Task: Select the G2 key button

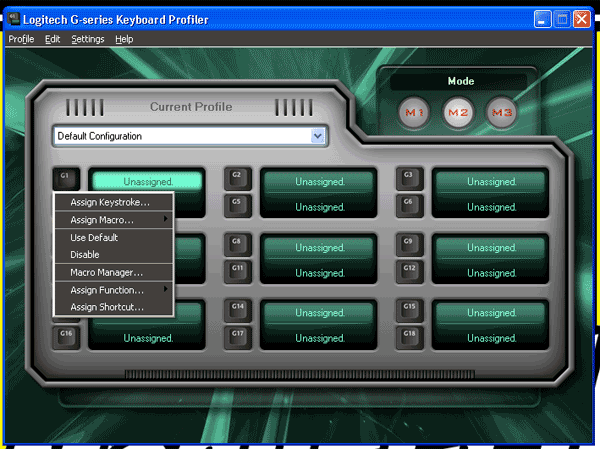Action: click(x=238, y=179)
